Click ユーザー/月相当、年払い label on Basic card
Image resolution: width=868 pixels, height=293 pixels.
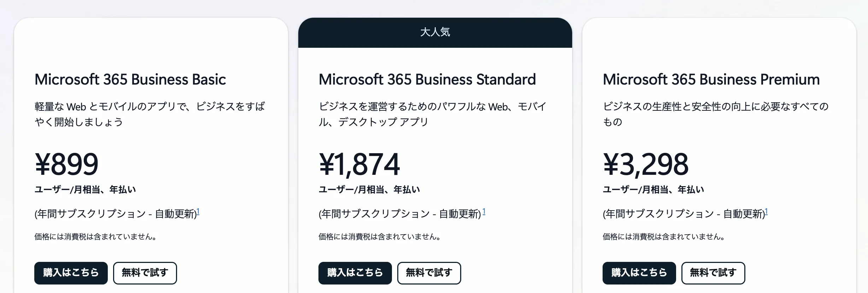point(86,189)
